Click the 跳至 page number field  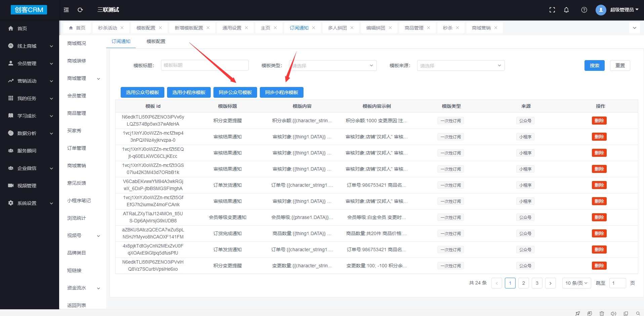618,283
